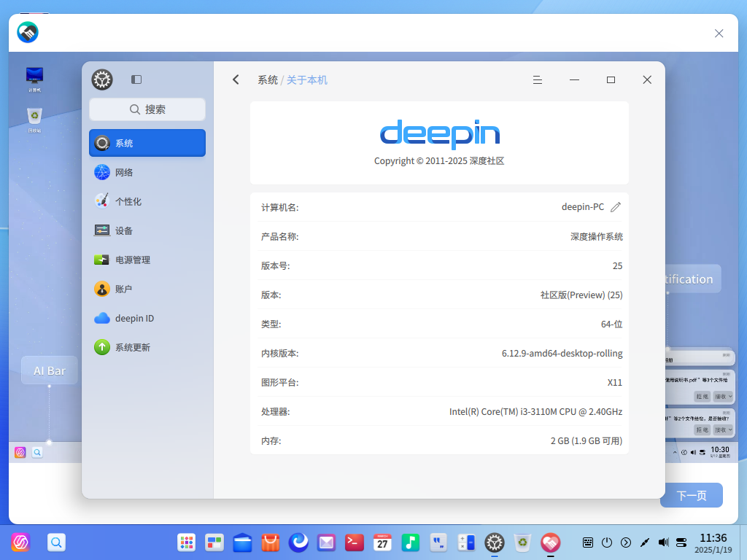This screenshot has width=747, height=560.
Task: Open the Control Center hamburger menu
Action: coord(538,80)
